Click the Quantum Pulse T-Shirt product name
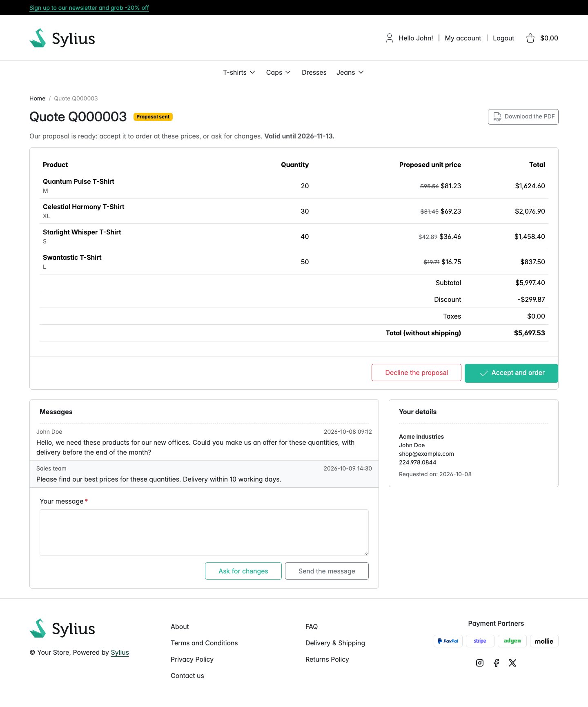Viewport: 588px width, 707px height. [78, 181]
